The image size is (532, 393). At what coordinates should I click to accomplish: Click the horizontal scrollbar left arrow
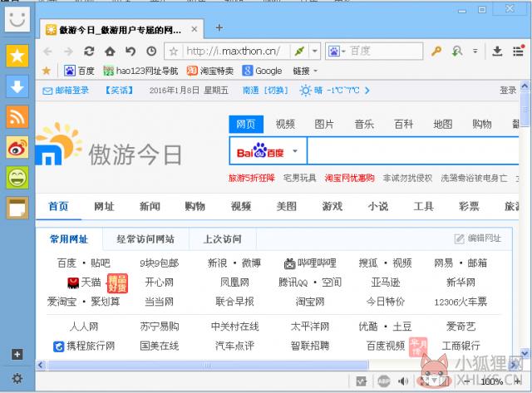point(41,366)
